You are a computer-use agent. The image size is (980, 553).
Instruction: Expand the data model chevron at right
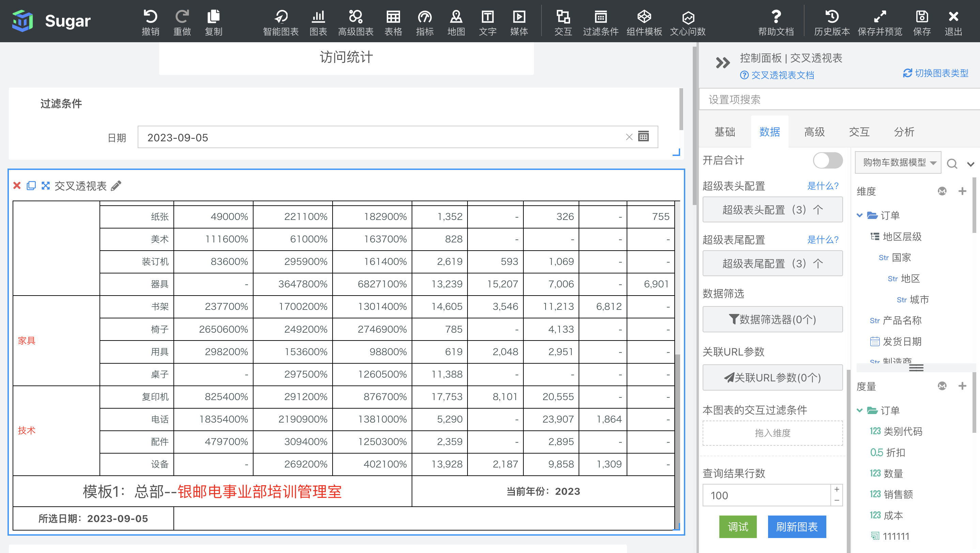point(970,164)
